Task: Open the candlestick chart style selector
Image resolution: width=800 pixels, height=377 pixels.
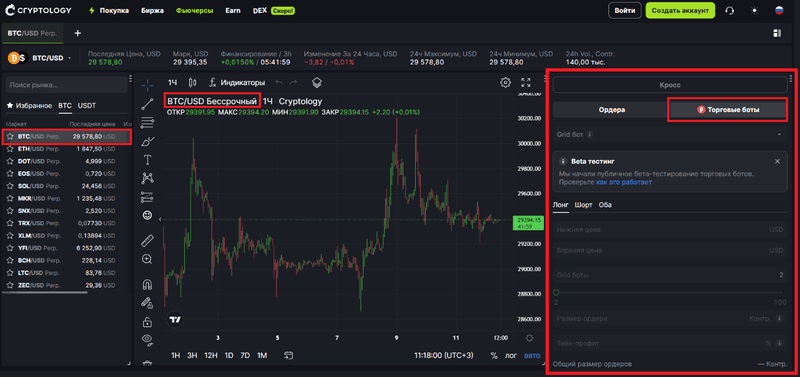Action: (192, 83)
